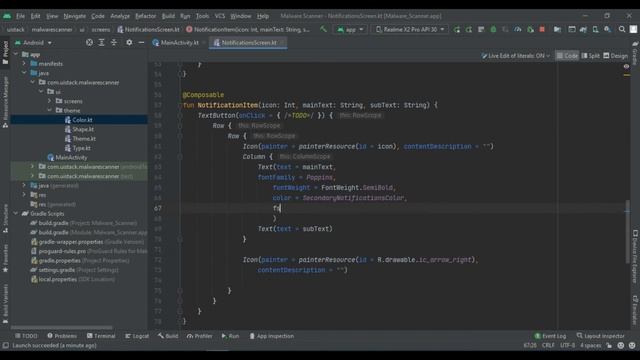Open the Problems tool window
This screenshot has width=640, height=360.
click(x=62, y=336)
